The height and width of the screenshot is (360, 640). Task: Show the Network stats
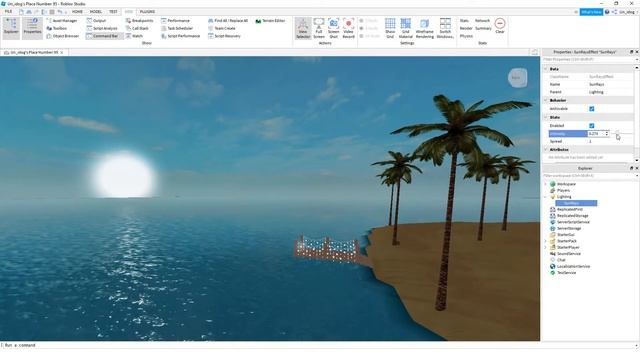pos(482,20)
